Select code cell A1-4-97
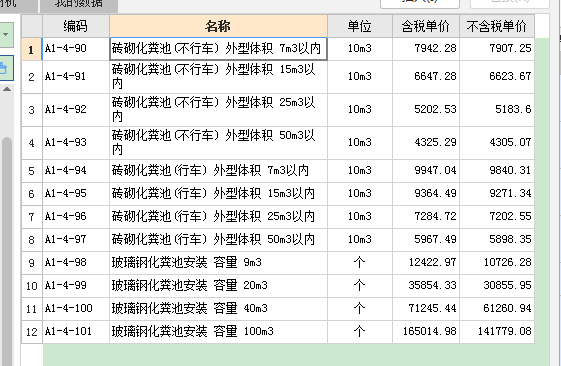 [x=76, y=240]
